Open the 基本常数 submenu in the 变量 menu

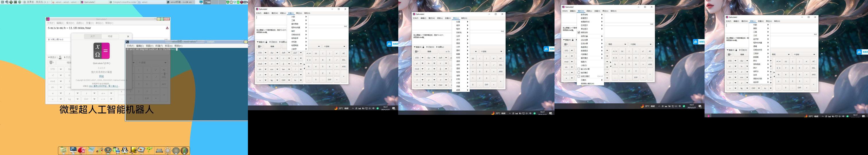click(x=298, y=24)
